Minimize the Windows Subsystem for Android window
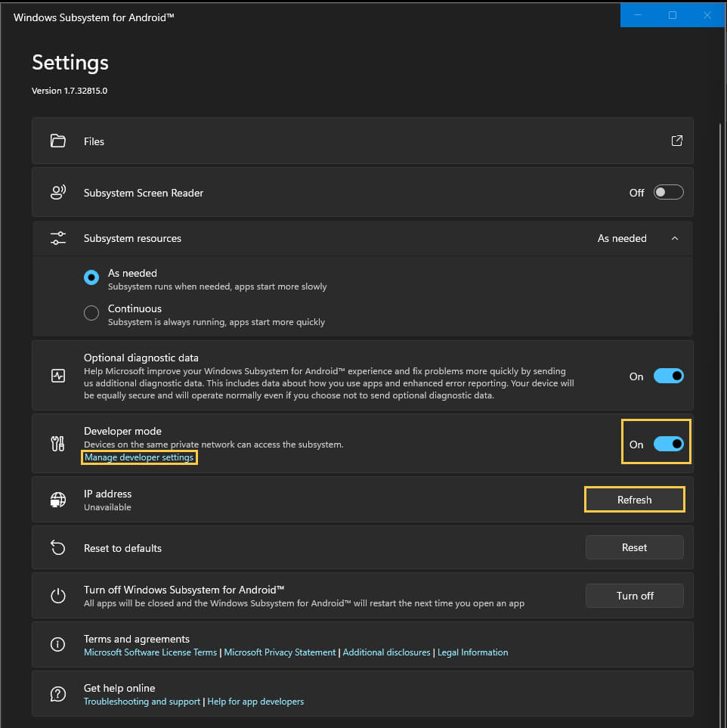Image resolution: width=727 pixels, height=728 pixels. point(638,15)
